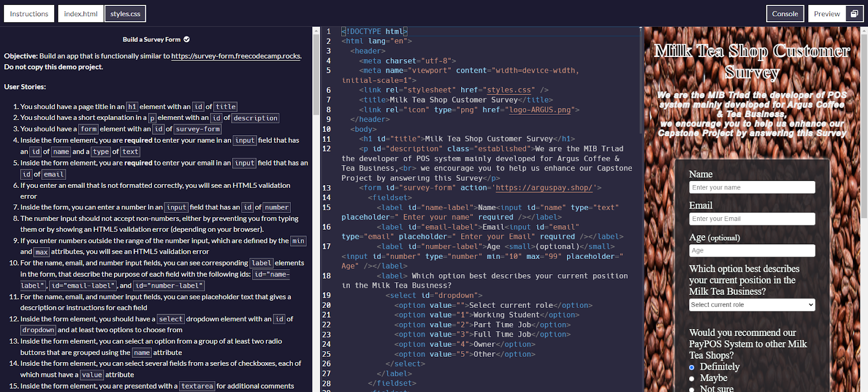Click the Milk Tea Shop Customer Survey heading
This screenshot has width=868, height=392.
752,61
